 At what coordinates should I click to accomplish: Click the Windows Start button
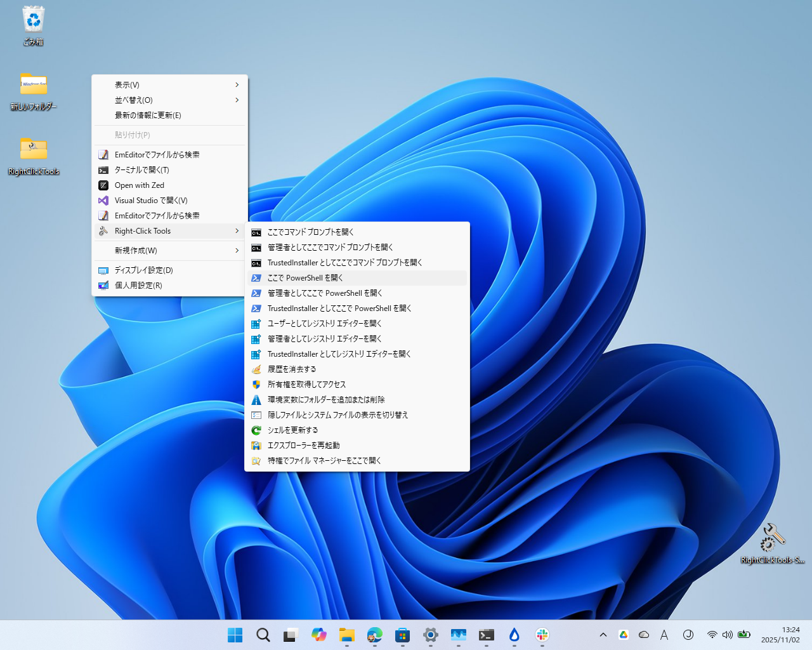[x=235, y=635]
